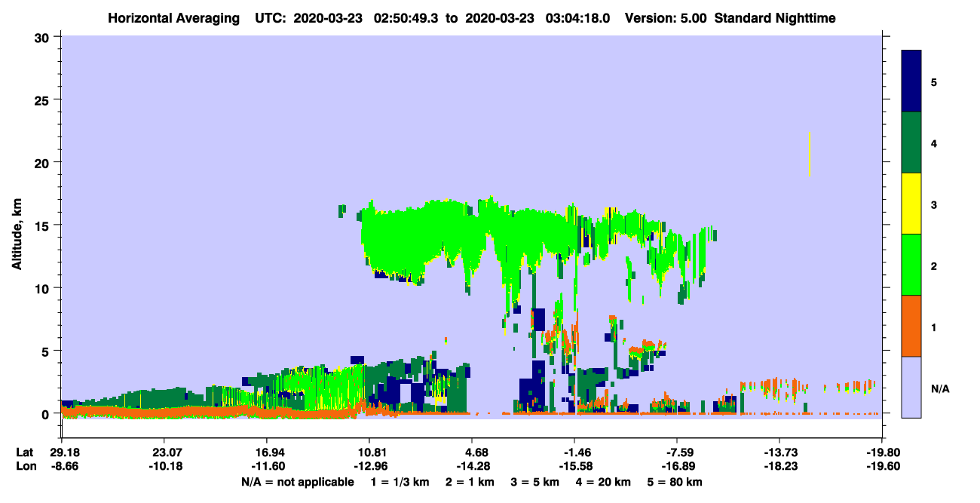Click the dark blue 80 km legend swatch
980x503 pixels.
pos(911,81)
